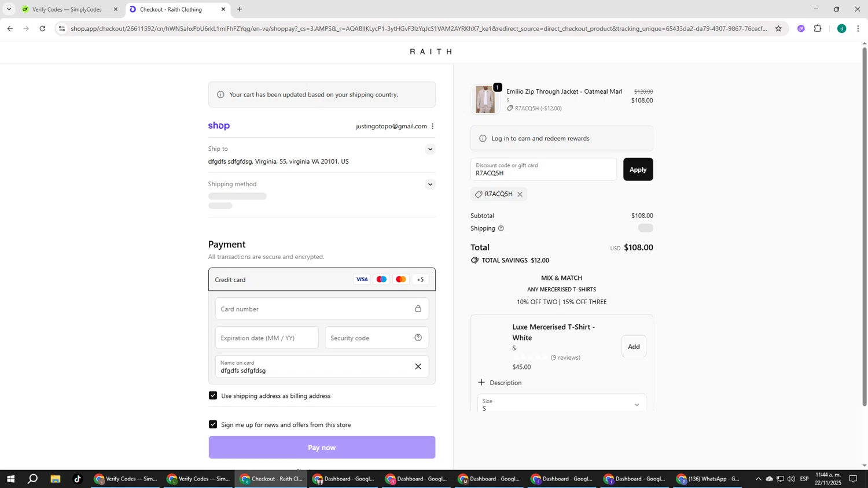868x488 pixels.
Task: Go back to the previous page
Action: click(10, 28)
